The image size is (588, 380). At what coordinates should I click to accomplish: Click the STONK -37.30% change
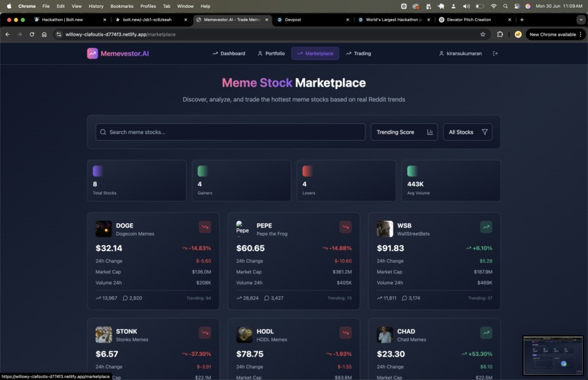(196, 354)
